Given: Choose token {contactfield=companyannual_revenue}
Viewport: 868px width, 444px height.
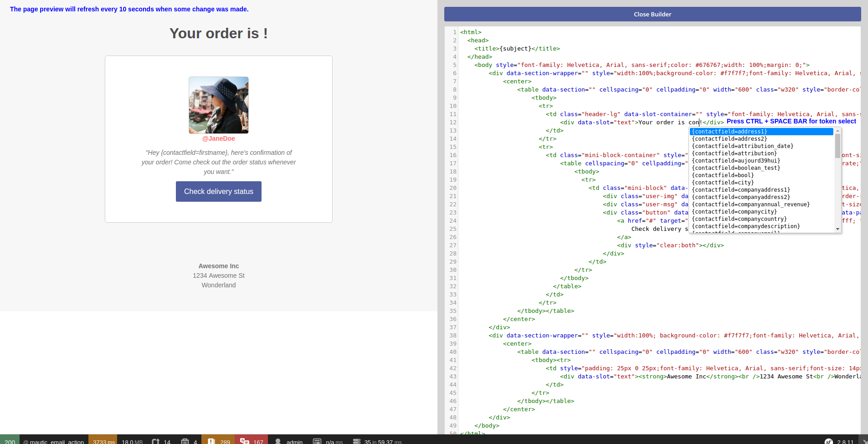Looking at the screenshot, I should pos(761,204).
